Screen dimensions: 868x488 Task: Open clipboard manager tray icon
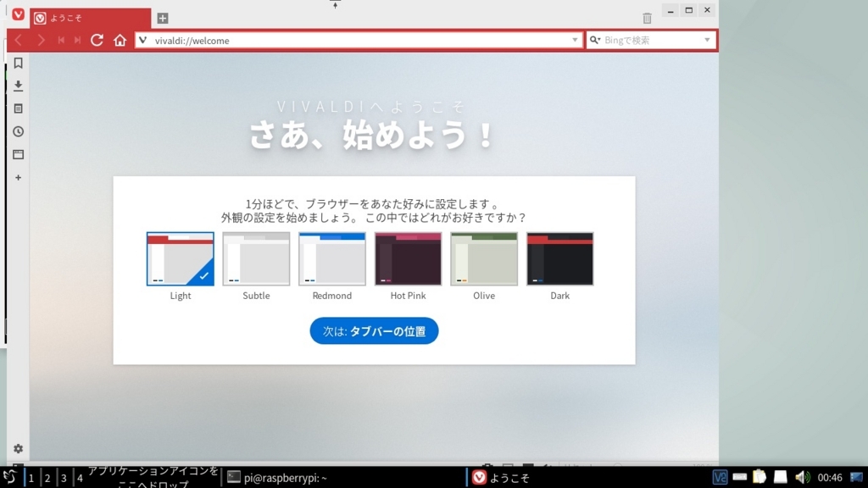759,477
